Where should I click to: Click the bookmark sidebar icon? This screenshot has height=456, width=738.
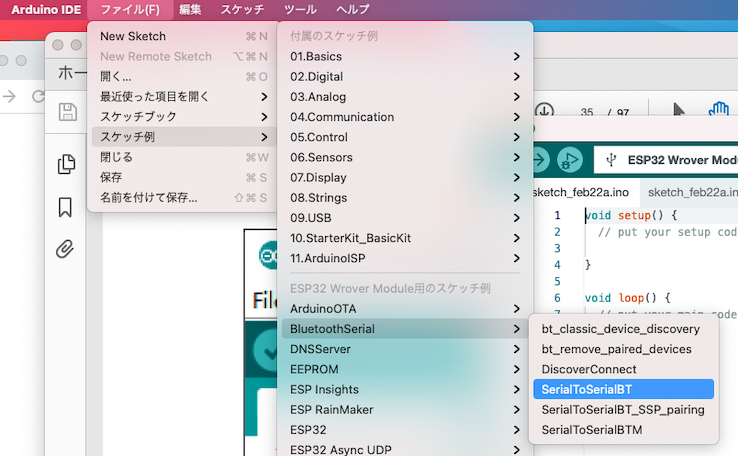pyautogui.click(x=65, y=207)
